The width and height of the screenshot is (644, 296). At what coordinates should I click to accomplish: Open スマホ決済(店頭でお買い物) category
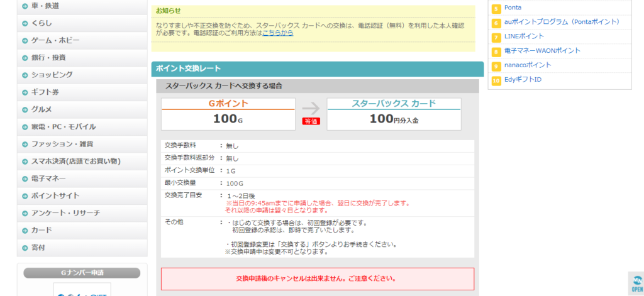[x=82, y=162]
